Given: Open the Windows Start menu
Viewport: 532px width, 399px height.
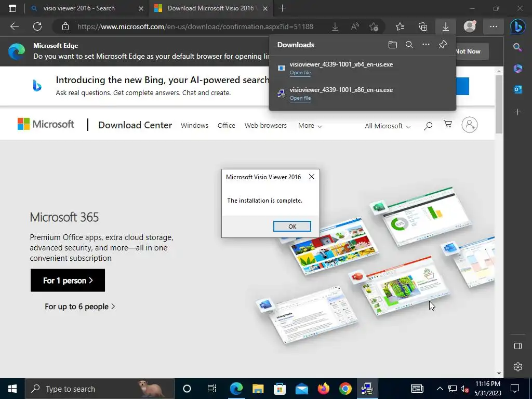Looking at the screenshot, I should coord(12,389).
